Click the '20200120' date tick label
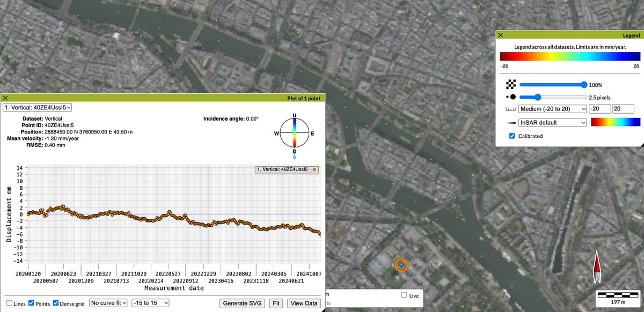 27,273
